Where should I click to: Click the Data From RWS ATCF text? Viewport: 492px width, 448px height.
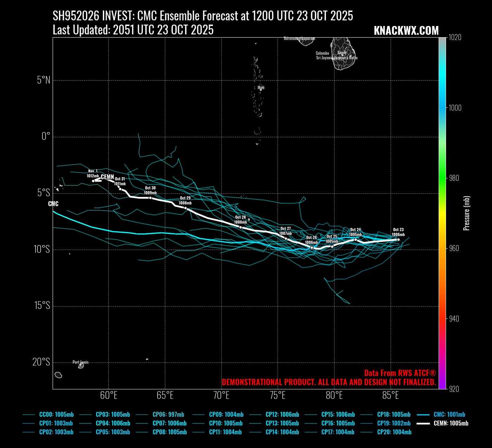(x=400, y=373)
